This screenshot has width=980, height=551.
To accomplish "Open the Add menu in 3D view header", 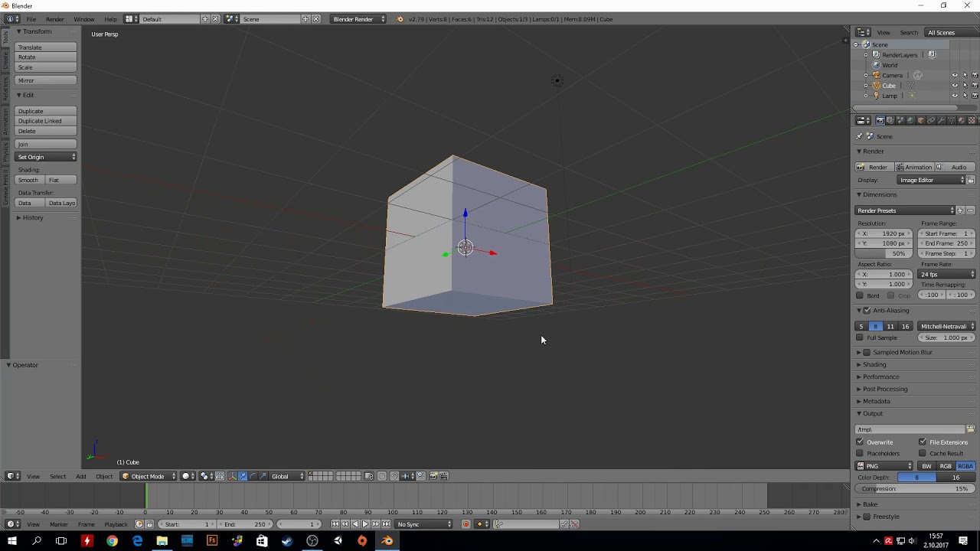I will (x=80, y=476).
